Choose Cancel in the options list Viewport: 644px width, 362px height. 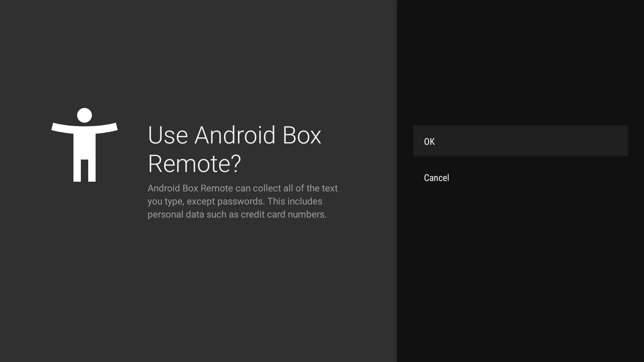(x=436, y=178)
